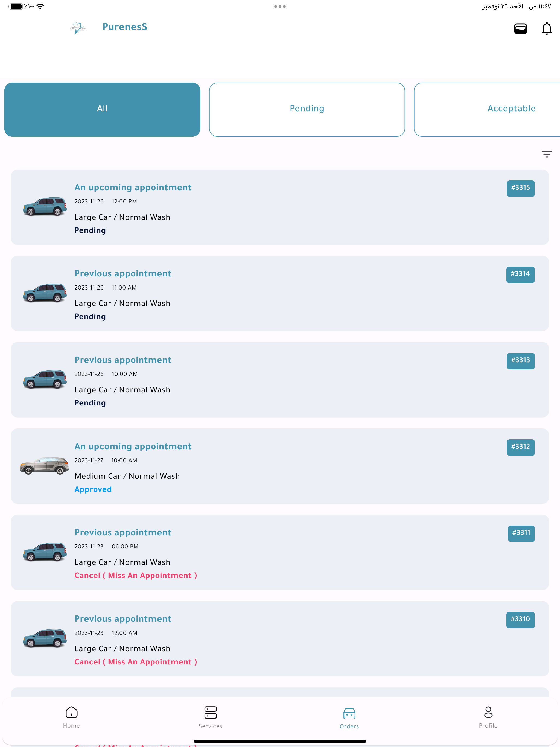Image resolution: width=560 pixels, height=747 pixels.
Task: Click the 06:00 PM time on order #3311
Action: click(125, 547)
